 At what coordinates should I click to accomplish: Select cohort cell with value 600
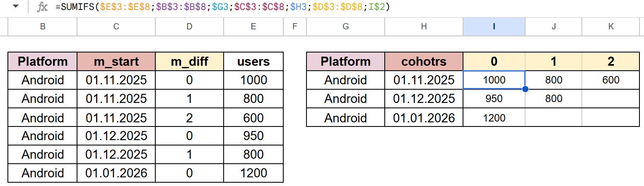610,80
